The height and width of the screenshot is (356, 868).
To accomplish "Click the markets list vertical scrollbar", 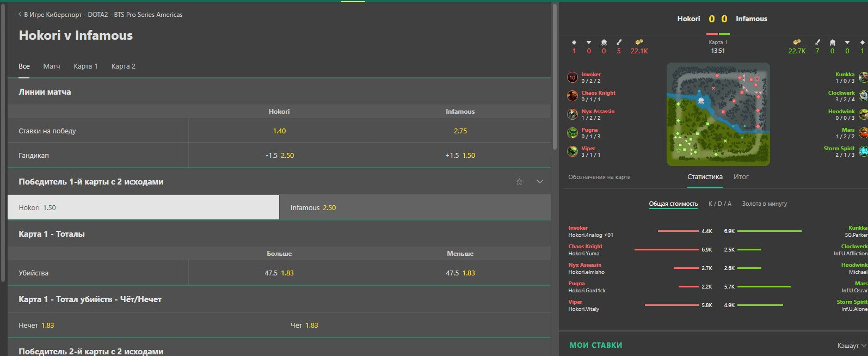I will [555, 76].
